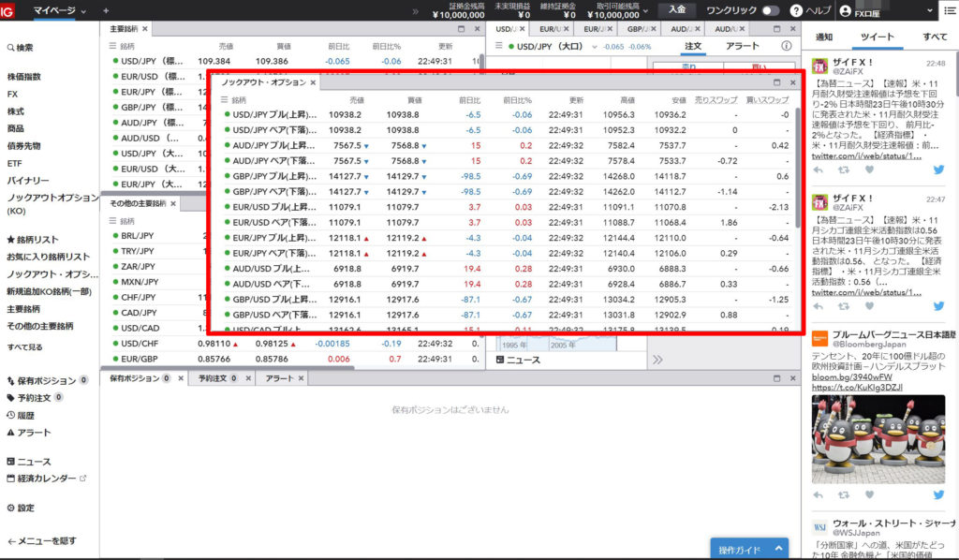Select the GBP/USD ベア(下落) row
Viewport: 959px width, 560px height.
[508, 315]
